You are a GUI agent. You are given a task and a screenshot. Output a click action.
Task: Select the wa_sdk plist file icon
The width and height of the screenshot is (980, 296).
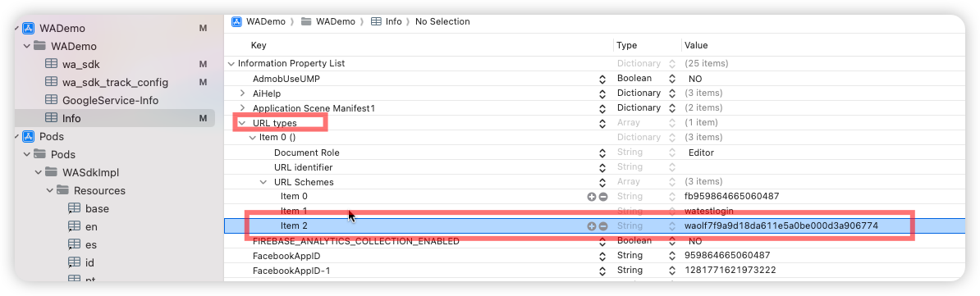click(x=51, y=64)
